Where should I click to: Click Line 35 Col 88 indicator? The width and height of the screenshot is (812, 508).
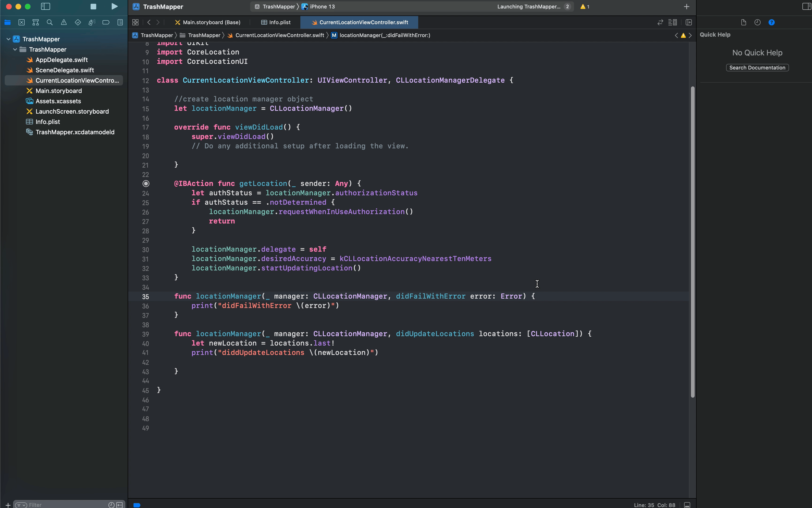pyautogui.click(x=655, y=505)
